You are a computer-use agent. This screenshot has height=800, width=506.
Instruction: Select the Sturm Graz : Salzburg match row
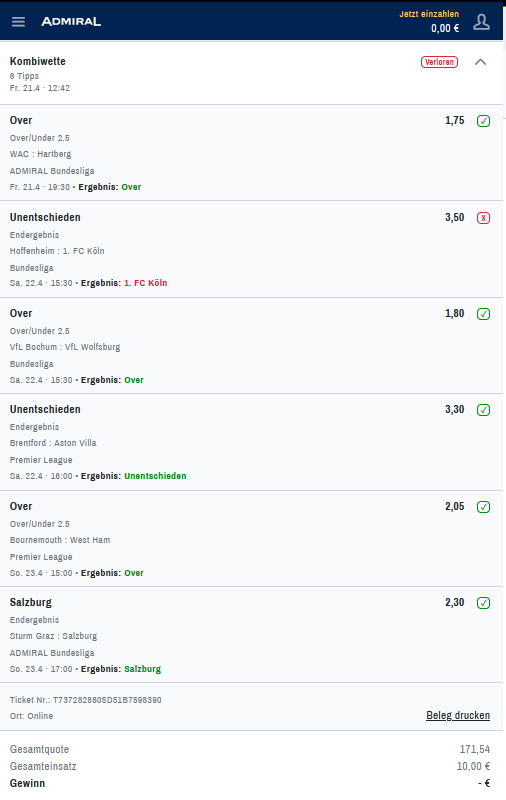(54, 636)
